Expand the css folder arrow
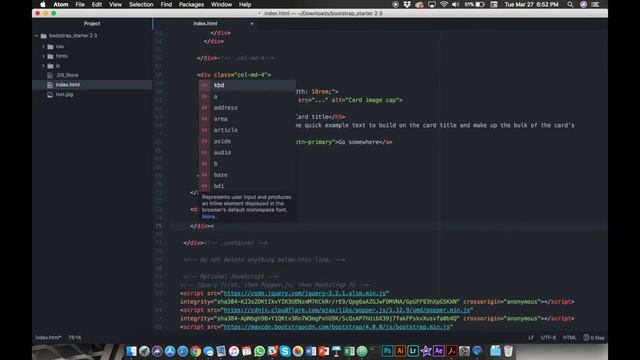 pyautogui.click(x=44, y=47)
